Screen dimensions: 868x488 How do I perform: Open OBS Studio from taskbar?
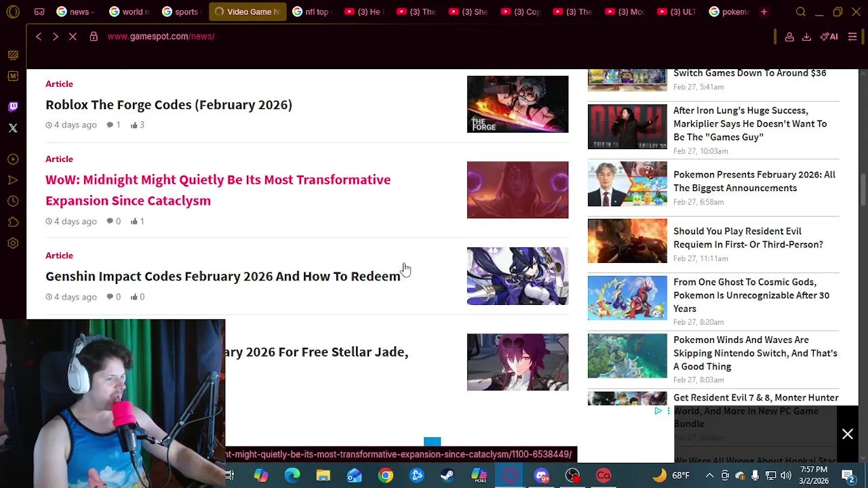(x=573, y=476)
